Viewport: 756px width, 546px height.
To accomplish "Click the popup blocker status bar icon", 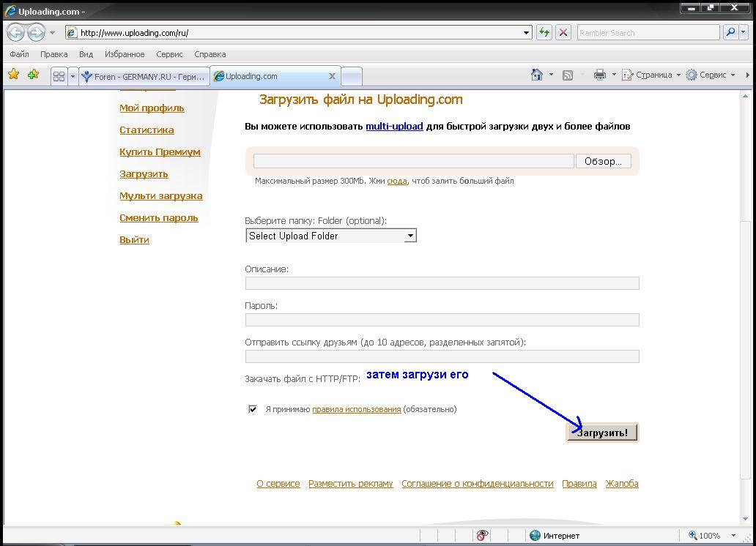I will click(482, 535).
